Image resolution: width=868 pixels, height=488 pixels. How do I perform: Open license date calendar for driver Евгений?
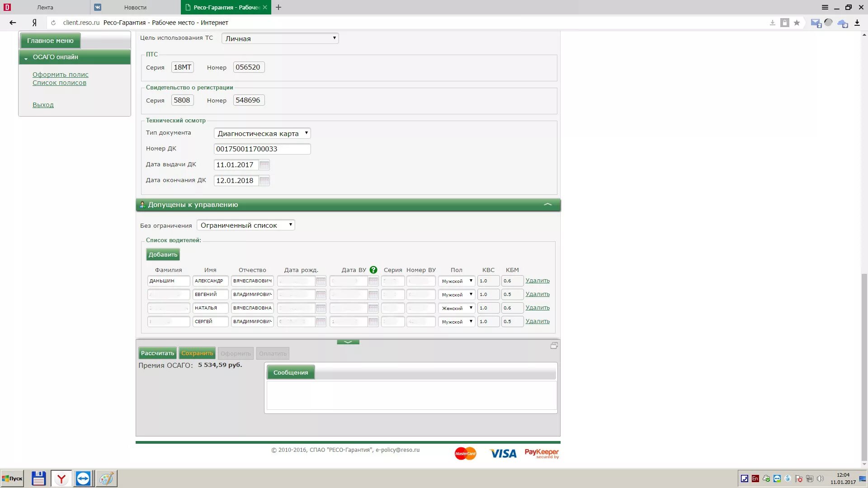(x=373, y=295)
